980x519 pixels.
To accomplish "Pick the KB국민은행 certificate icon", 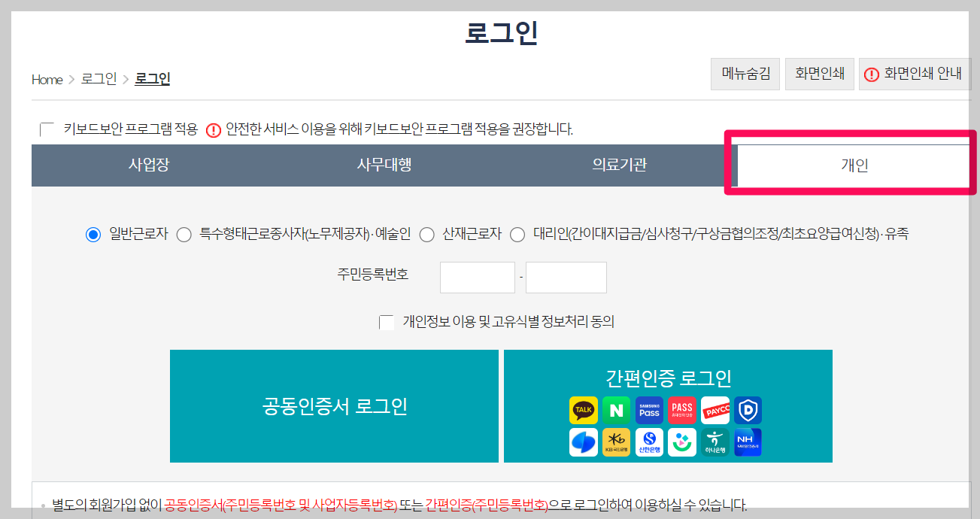I will [616, 442].
